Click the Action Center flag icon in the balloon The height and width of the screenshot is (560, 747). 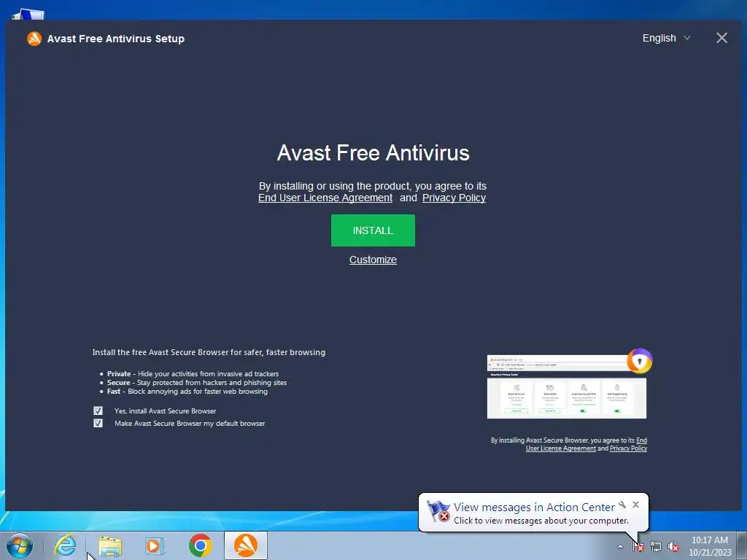(438, 511)
